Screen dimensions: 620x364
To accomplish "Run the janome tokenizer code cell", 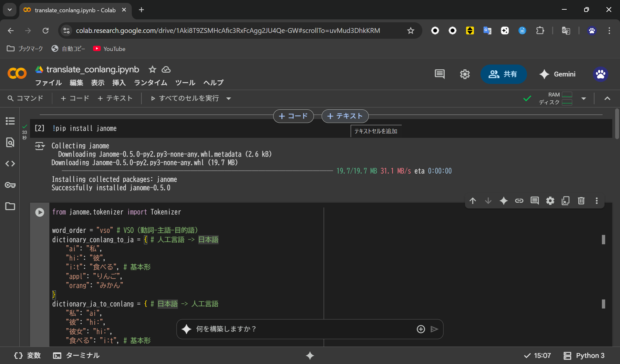I will click(x=40, y=212).
